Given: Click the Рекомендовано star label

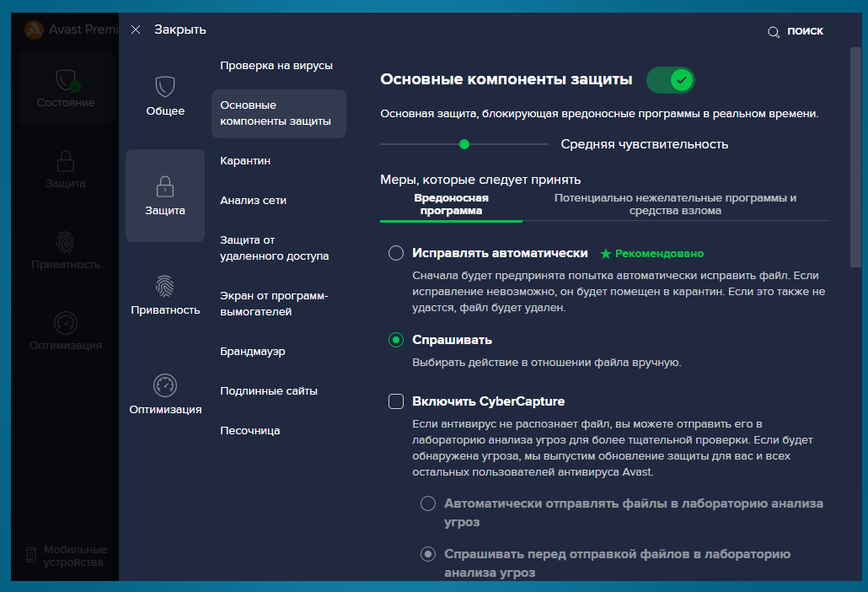Looking at the screenshot, I should click(x=652, y=254).
